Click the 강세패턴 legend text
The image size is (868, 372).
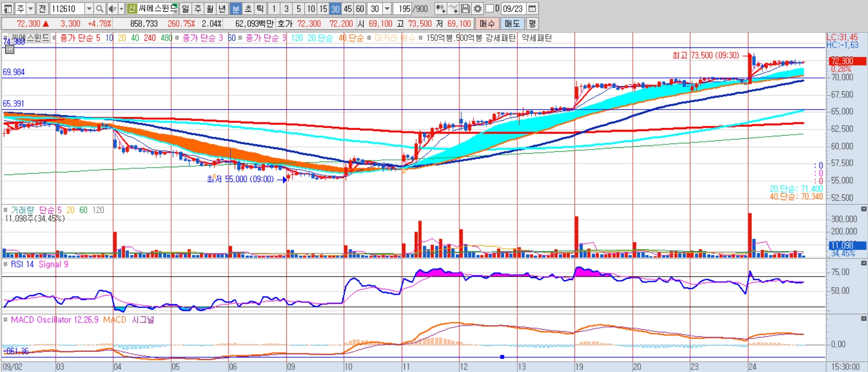pos(500,38)
